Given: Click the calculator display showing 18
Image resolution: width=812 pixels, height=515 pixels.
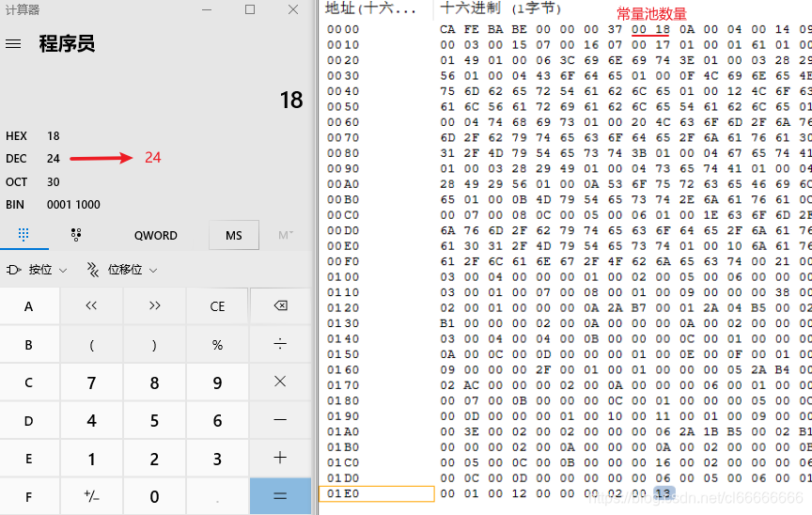Looking at the screenshot, I should tap(291, 100).
